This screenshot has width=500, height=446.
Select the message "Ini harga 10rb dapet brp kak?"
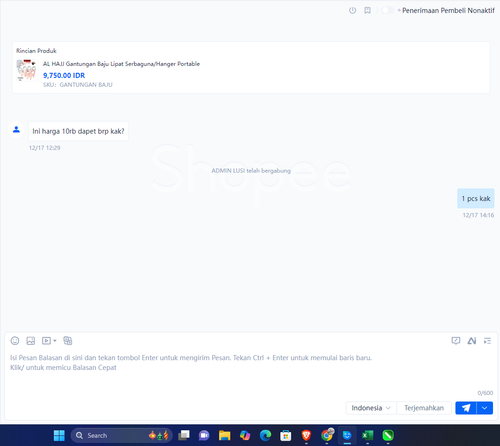[78, 131]
